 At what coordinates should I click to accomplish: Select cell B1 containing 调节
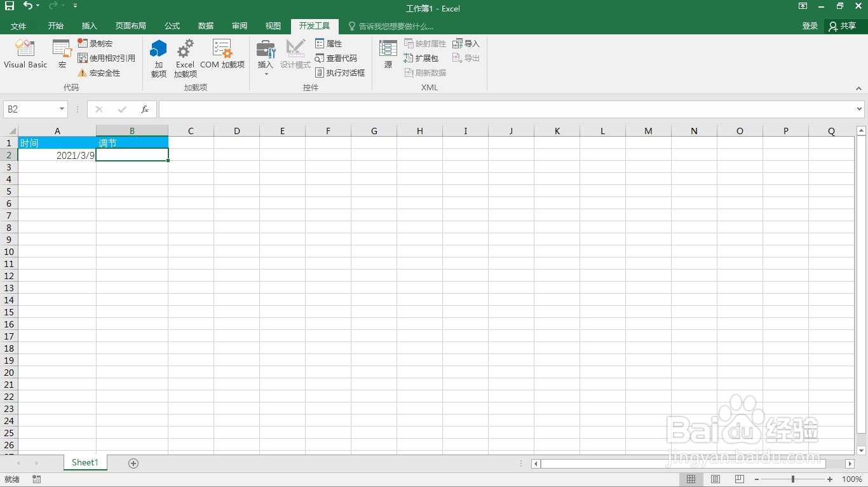tap(132, 142)
